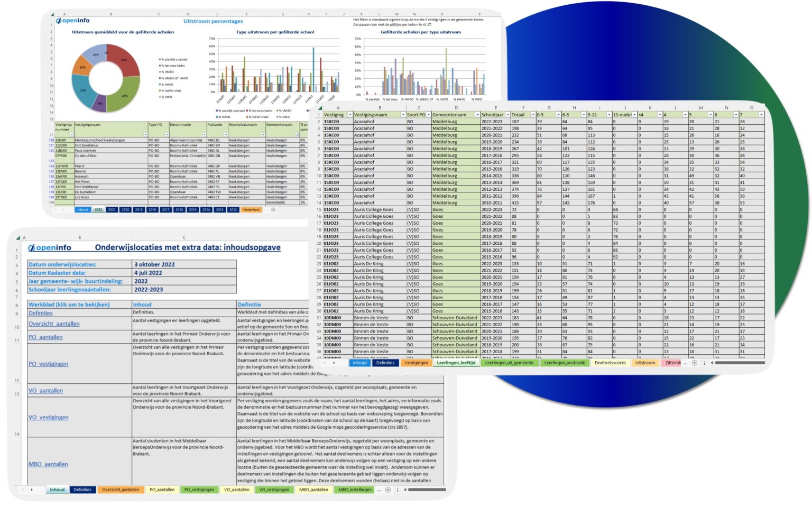Click the plus icon after the Zittenbl tab

click(x=695, y=363)
